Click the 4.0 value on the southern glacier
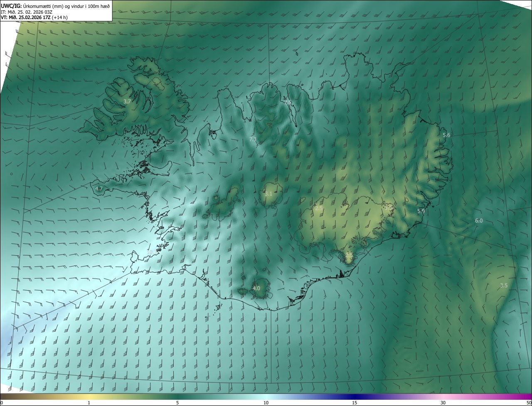The image size is (532, 406). [x=256, y=288]
